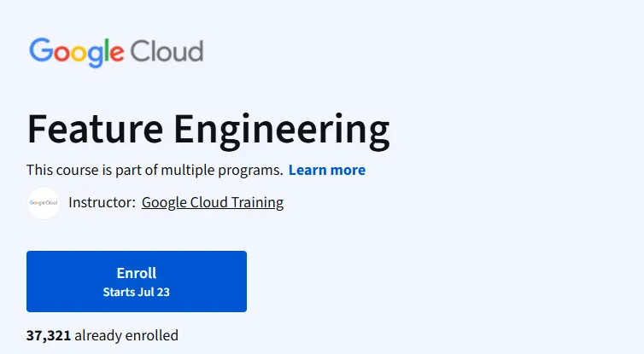The width and height of the screenshot is (644, 354).
Task: Click the Starts Jul 23 text on the button
Action: click(x=137, y=292)
